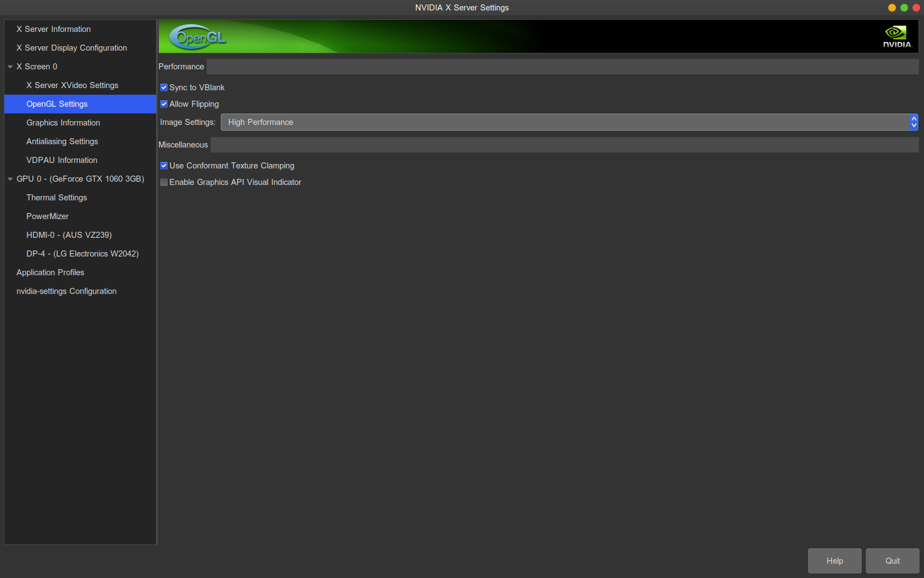The width and height of the screenshot is (924, 578).
Task: Click the Image Settings label
Action: [x=188, y=122]
